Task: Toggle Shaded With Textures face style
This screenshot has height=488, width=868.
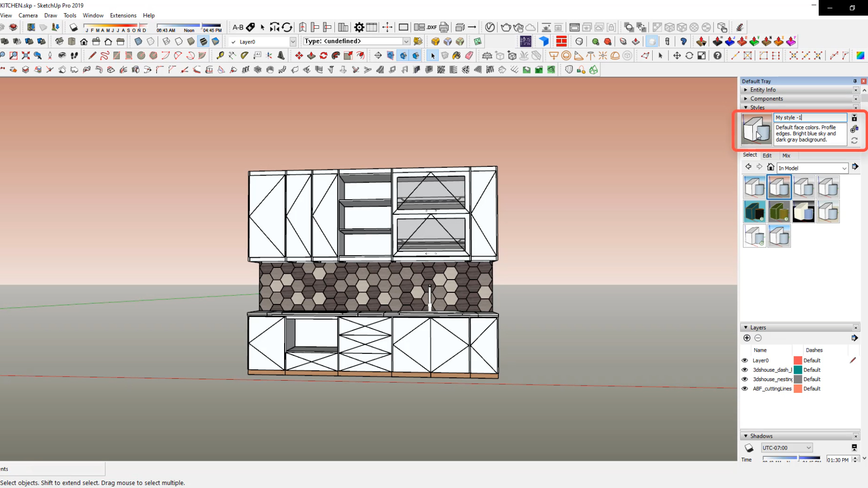Action: (x=203, y=41)
